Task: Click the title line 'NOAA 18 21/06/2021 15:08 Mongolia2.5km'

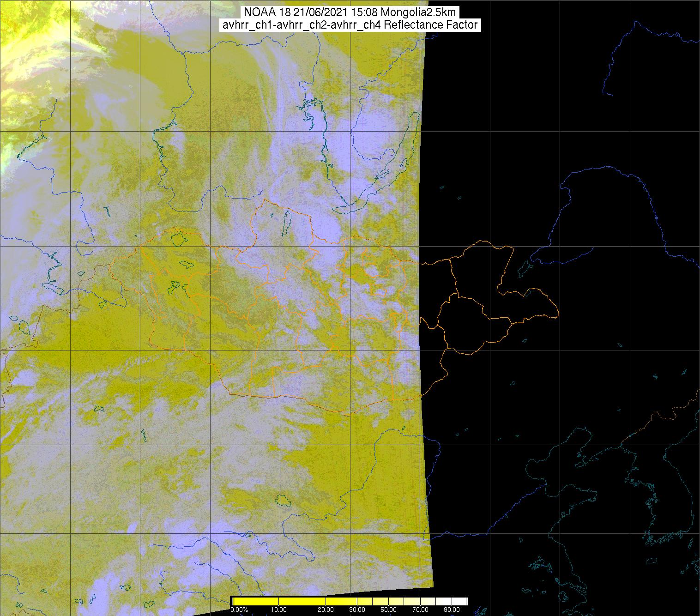Action: click(x=350, y=12)
